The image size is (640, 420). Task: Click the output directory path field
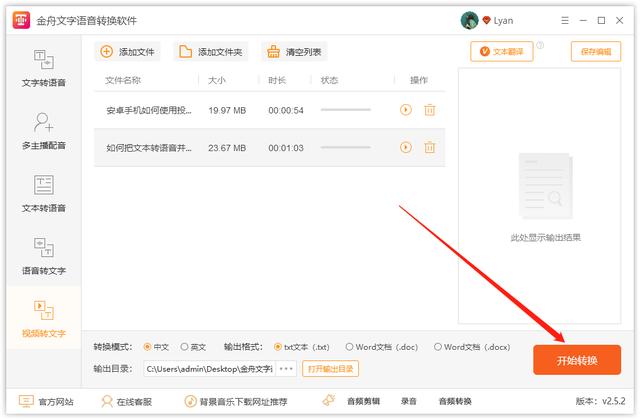click(209, 369)
